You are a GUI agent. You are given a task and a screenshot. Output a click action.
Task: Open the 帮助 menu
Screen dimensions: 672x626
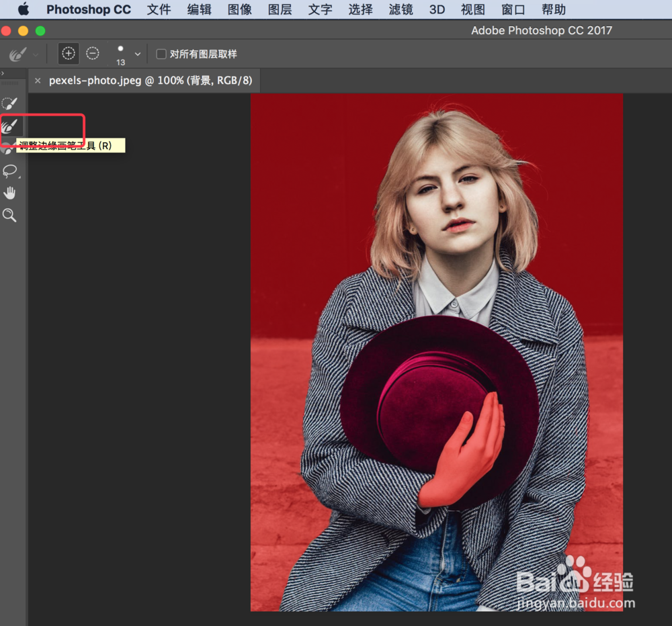pyautogui.click(x=554, y=9)
